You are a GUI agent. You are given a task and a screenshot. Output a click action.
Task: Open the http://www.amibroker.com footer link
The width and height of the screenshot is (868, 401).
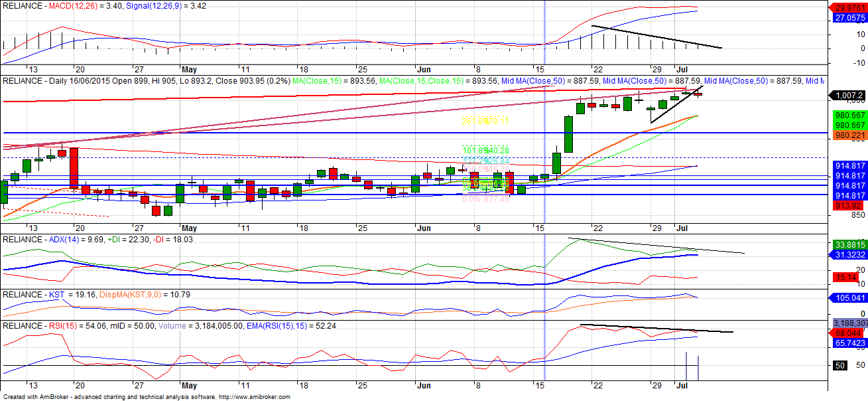pos(255,397)
